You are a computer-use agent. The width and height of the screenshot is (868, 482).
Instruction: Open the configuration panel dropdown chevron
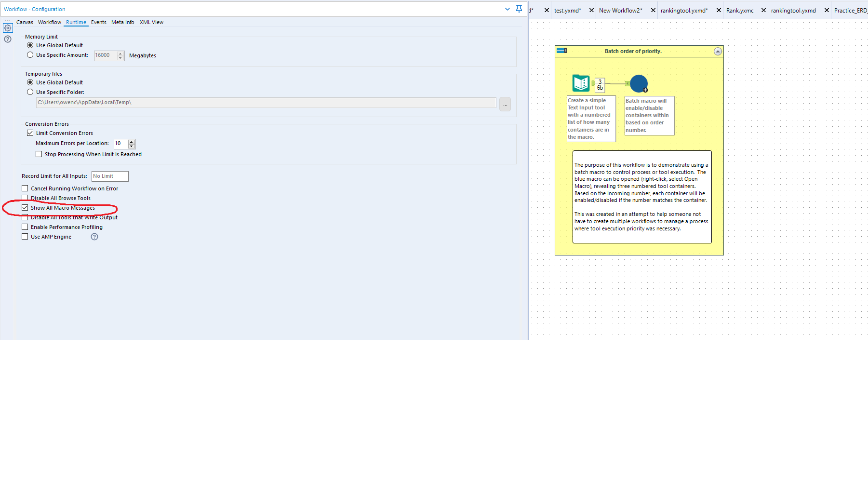[x=507, y=9]
